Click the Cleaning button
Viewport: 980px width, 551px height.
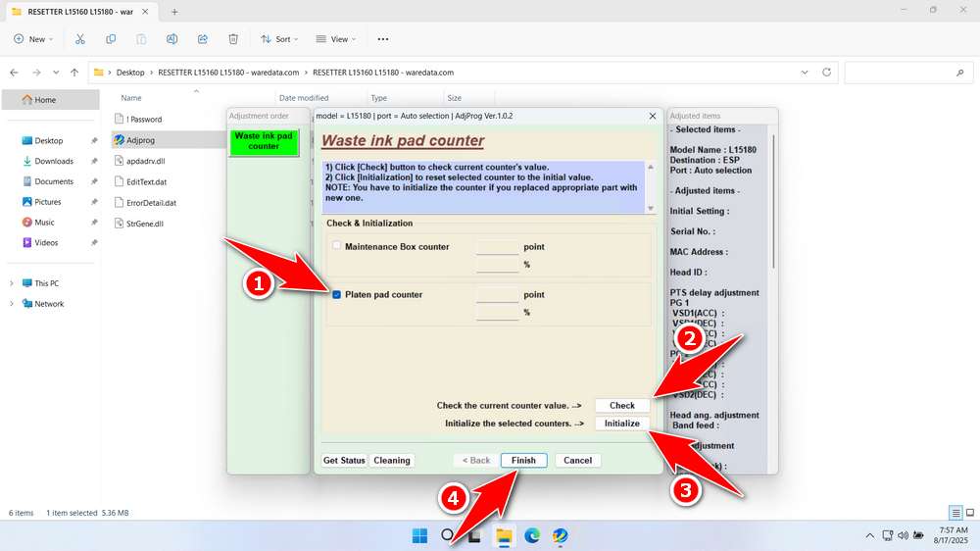tap(392, 461)
